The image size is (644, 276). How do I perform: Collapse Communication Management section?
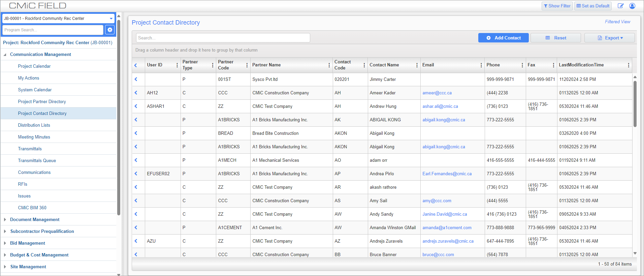[5, 55]
